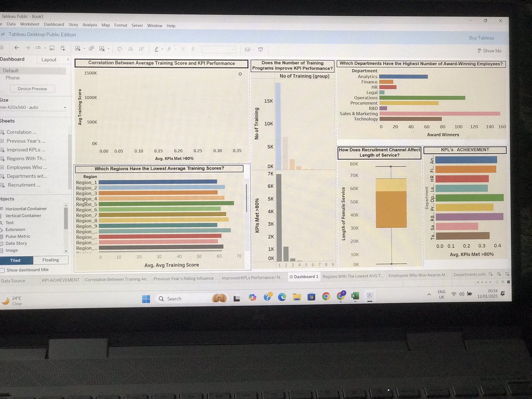This screenshot has width=532, height=399.
Task: Open the Show Me panel
Action: pos(489,51)
